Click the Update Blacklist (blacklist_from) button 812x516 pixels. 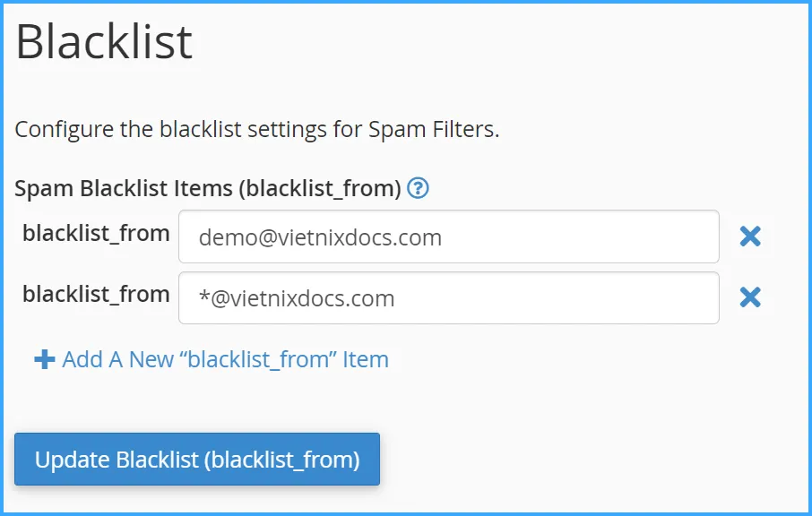(x=197, y=460)
